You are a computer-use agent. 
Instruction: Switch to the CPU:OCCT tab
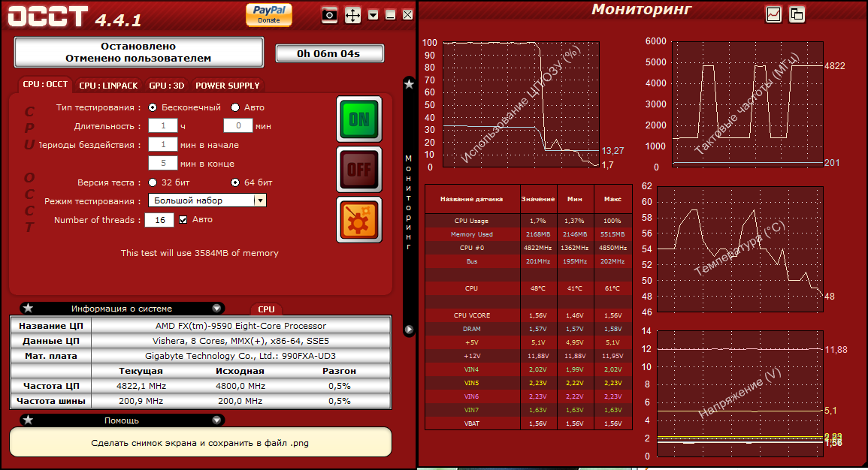45,85
